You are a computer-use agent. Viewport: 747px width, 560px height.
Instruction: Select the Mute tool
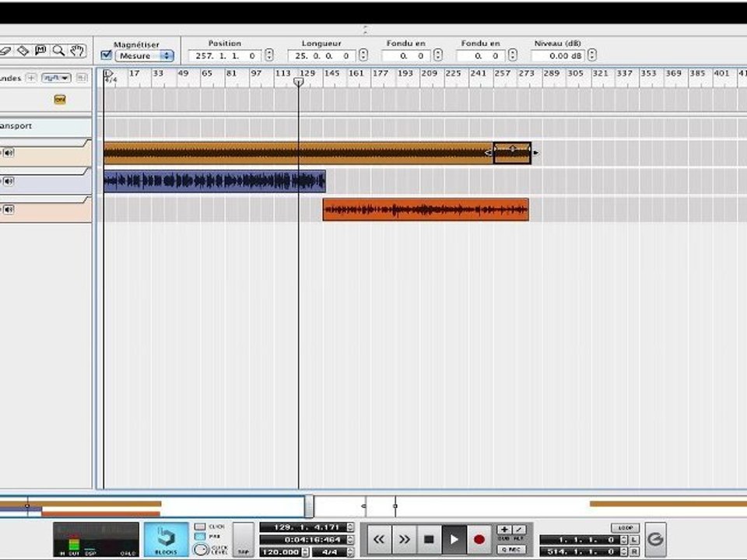point(41,50)
